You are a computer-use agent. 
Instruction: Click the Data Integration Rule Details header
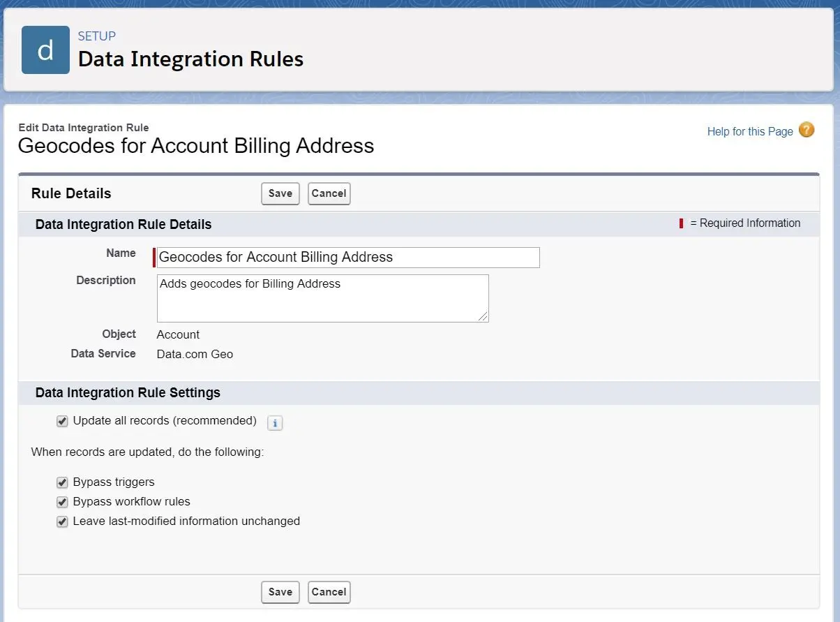coord(123,225)
